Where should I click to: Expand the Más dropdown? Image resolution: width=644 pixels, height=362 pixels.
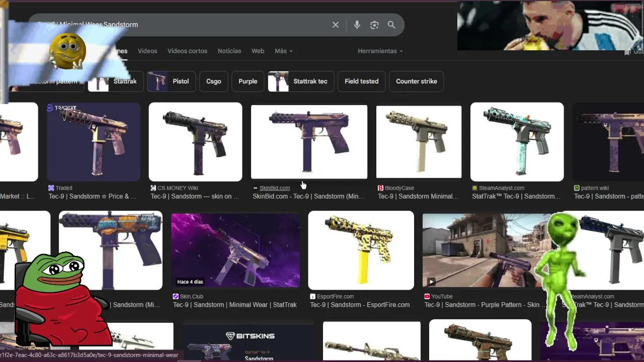pyautogui.click(x=283, y=51)
